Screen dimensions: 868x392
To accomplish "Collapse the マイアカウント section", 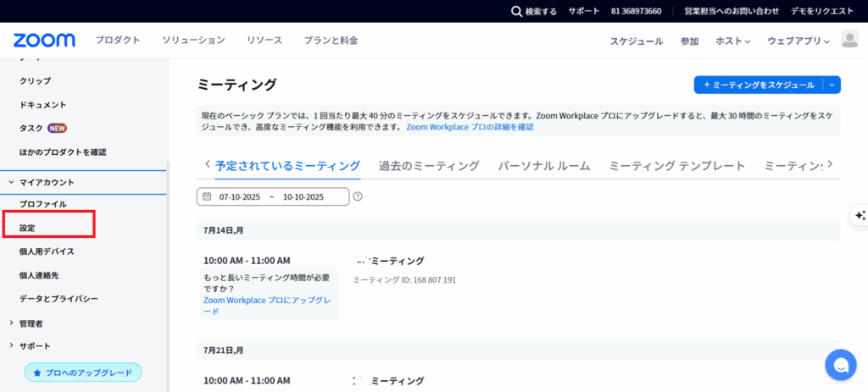I will 11,182.
